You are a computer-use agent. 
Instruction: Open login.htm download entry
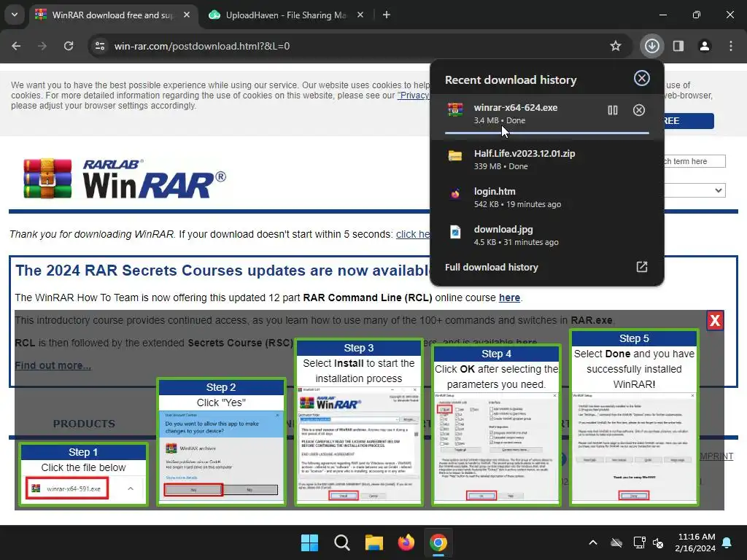pos(547,197)
